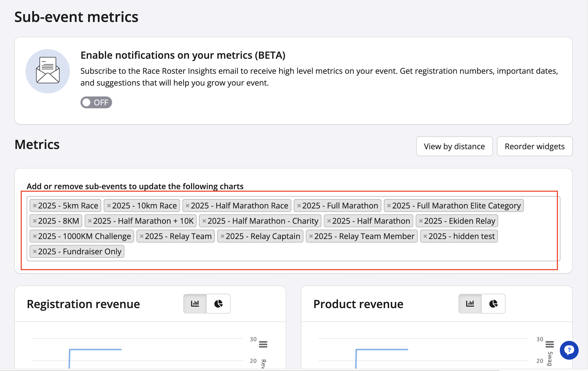Open Product revenue chart hamburger menu
Screen dimensions: 588x371
coord(549,344)
